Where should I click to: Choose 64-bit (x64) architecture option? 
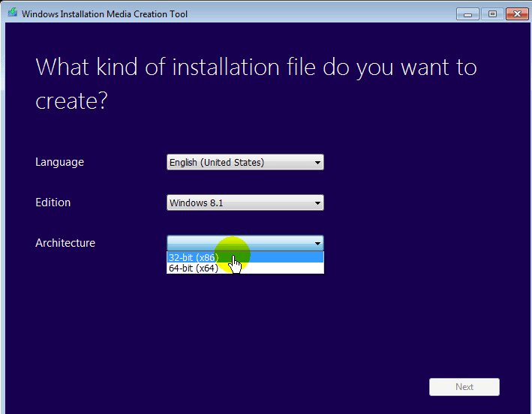(x=245, y=268)
